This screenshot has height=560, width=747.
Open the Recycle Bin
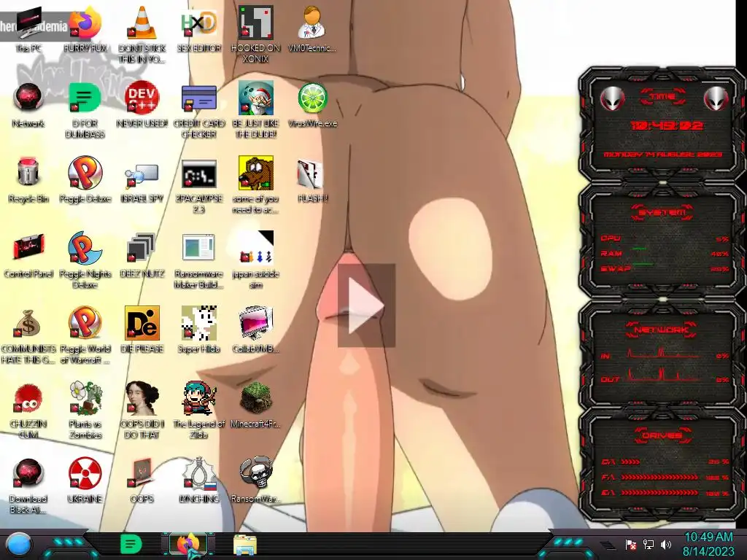point(28,180)
